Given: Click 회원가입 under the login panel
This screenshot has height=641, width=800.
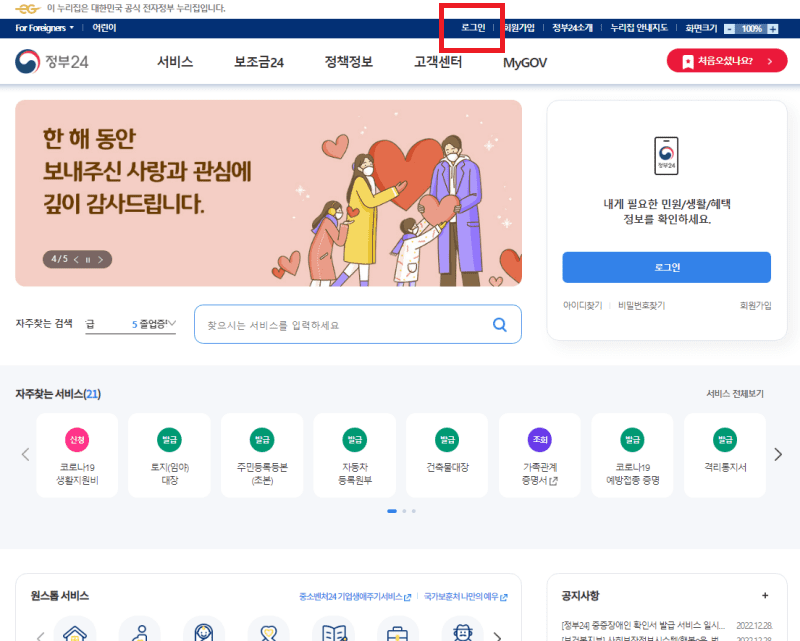Looking at the screenshot, I should click(755, 305).
